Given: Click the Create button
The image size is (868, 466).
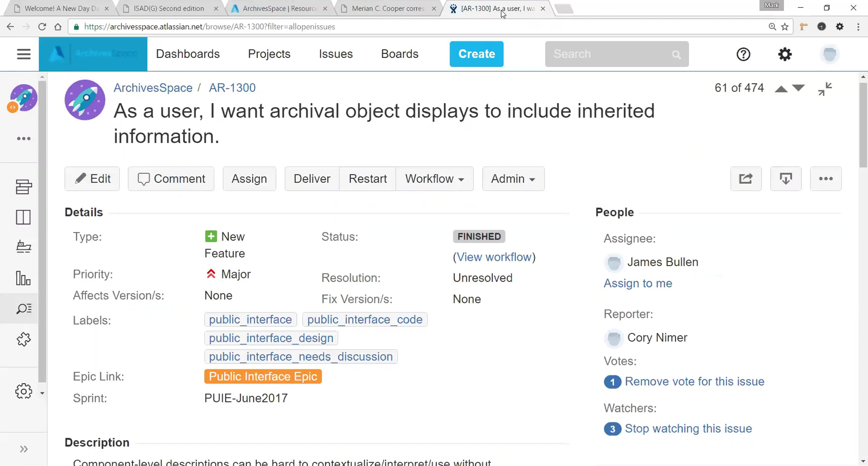Looking at the screenshot, I should [x=476, y=54].
